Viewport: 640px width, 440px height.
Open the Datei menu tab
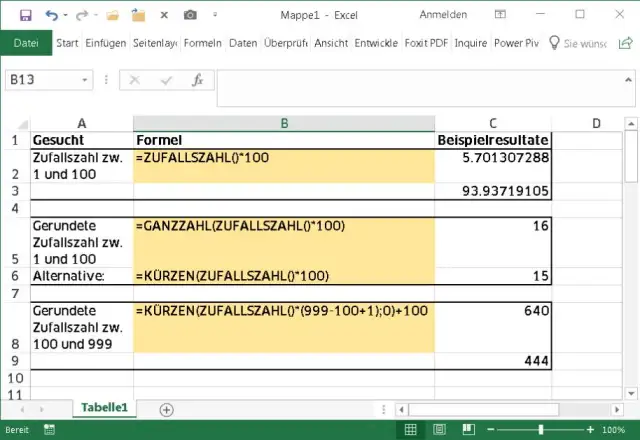[x=26, y=44]
